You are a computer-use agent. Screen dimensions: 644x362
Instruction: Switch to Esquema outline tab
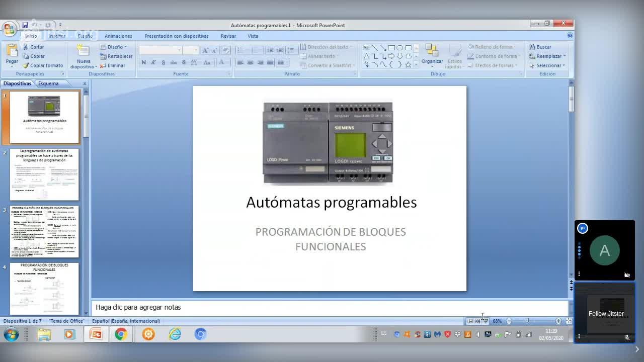click(x=48, y=83)
